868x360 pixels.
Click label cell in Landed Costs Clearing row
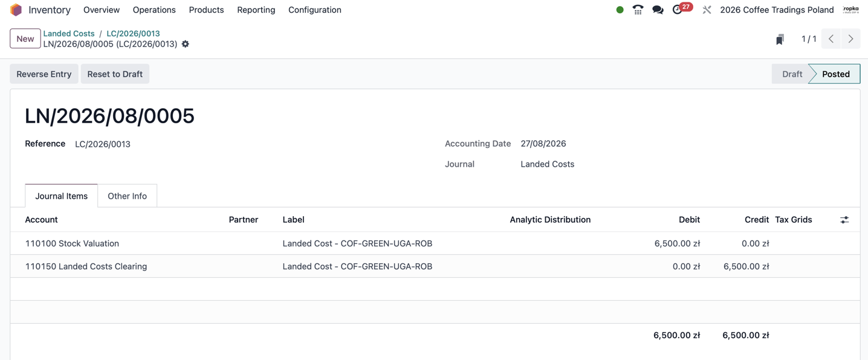357,266
